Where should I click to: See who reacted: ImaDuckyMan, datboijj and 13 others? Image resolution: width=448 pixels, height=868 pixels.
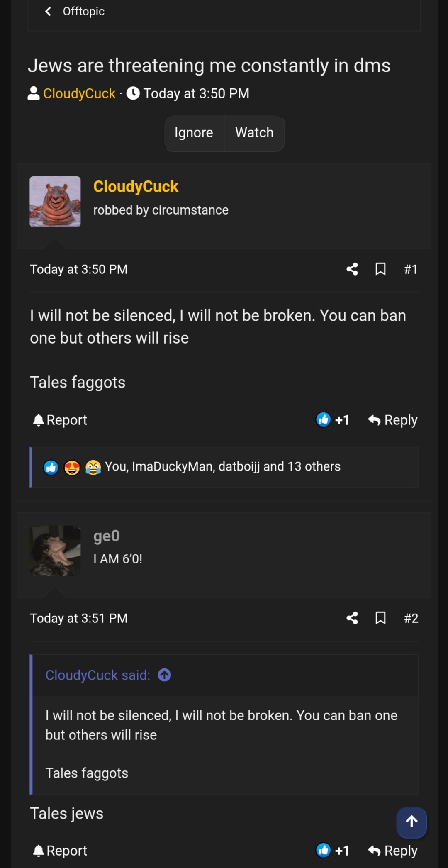click(x=222, y=466)
